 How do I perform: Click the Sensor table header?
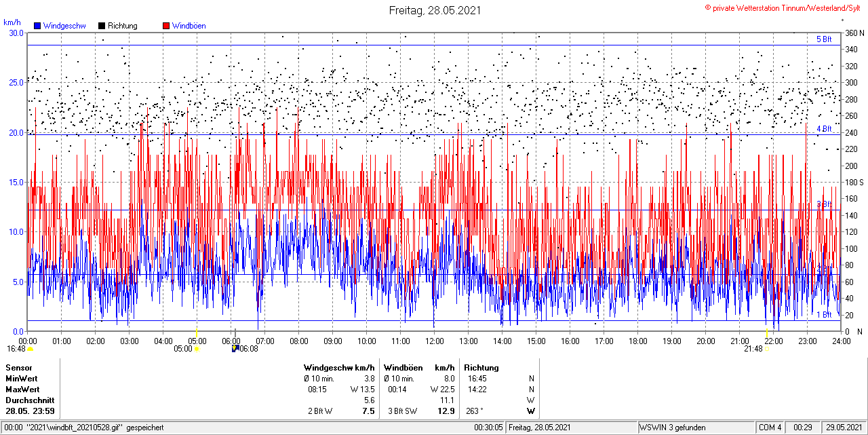click(x=19, y=368)
